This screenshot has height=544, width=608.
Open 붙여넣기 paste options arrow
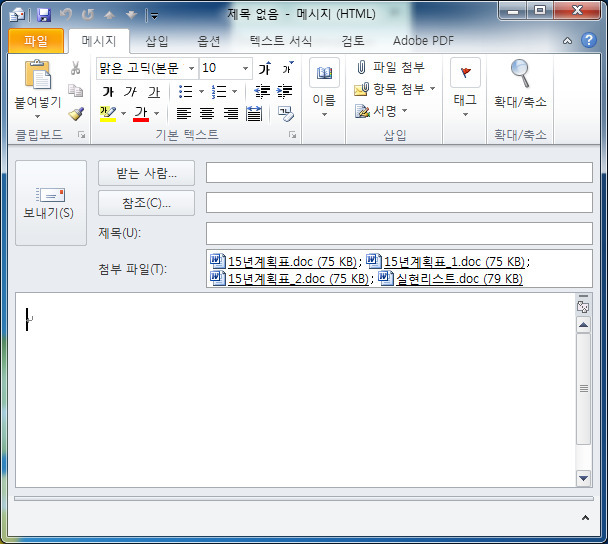pyautogui.click(x=38, y=116)
